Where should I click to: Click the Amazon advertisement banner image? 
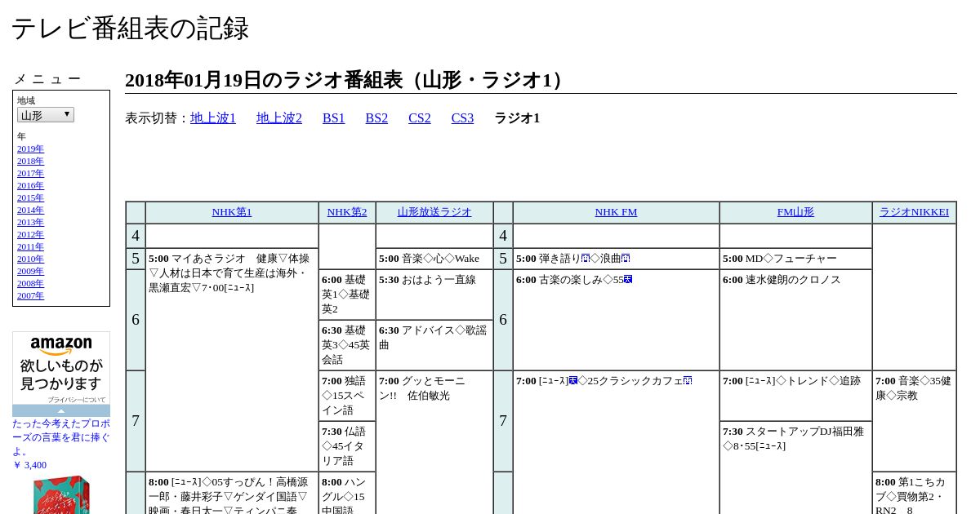(x=61, y=368)
